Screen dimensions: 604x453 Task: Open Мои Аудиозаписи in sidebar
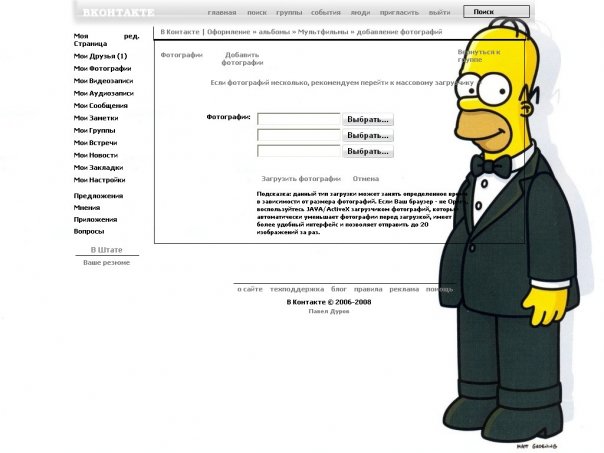tap(104, 93)
